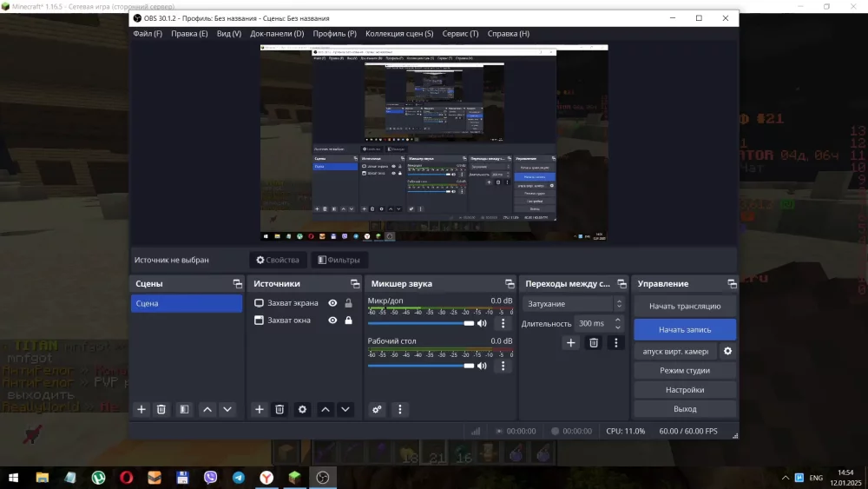Image resolution: width=868 pixels, height=489 pixels.
Task: Toggle visibility of Захват окна source
Action: pyautogui.click(x=332, y=320)
